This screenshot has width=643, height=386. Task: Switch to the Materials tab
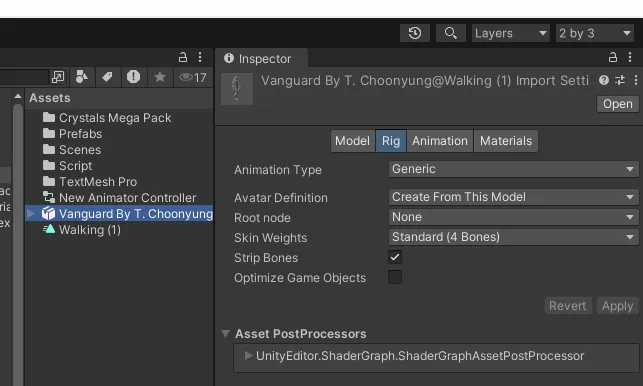coord(506,141)
